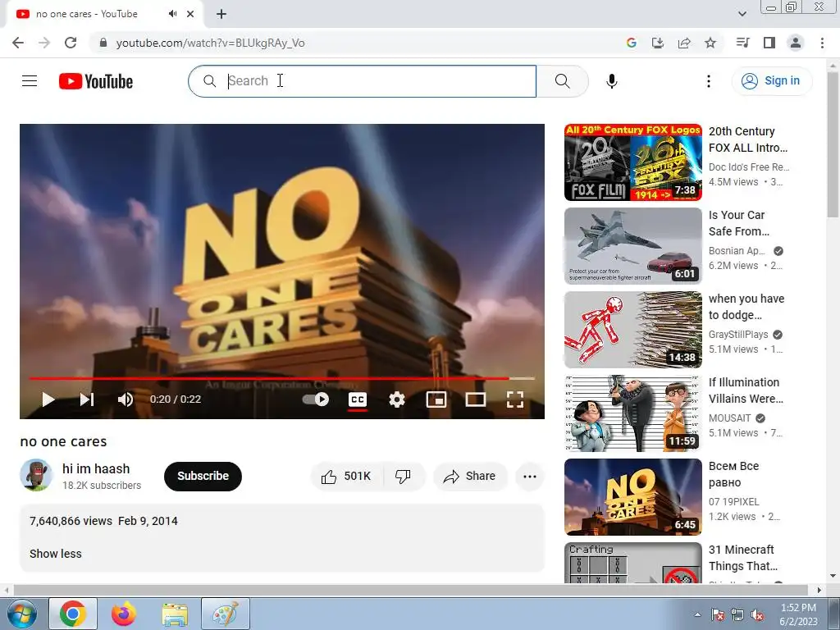Image resolution: width=840 pixels, height=630 pixels.
Task: Open If Illumination Villains Were title
Action: click(x=746, y=390)
